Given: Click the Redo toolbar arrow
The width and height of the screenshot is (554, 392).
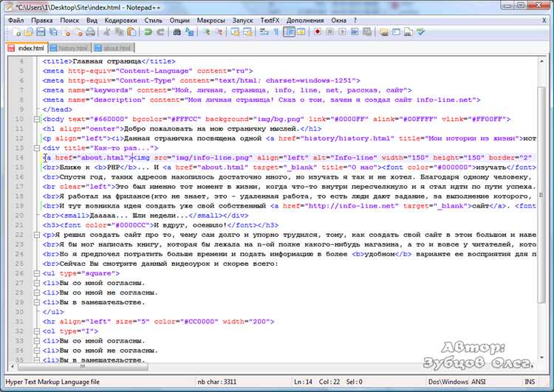Looking at the screenshot, I should [160, 32].
